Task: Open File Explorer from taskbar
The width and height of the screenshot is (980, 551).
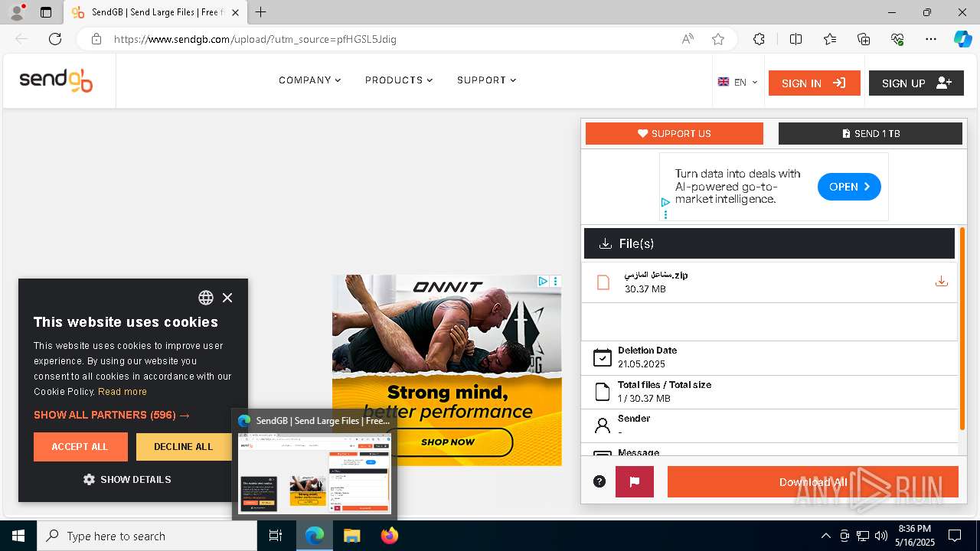Action: coord(351,536)
